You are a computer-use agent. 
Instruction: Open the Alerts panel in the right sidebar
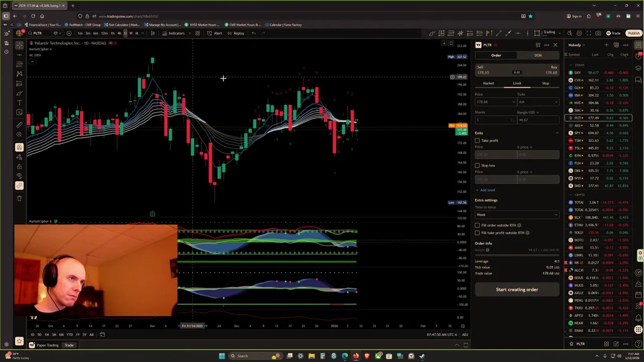638,56
